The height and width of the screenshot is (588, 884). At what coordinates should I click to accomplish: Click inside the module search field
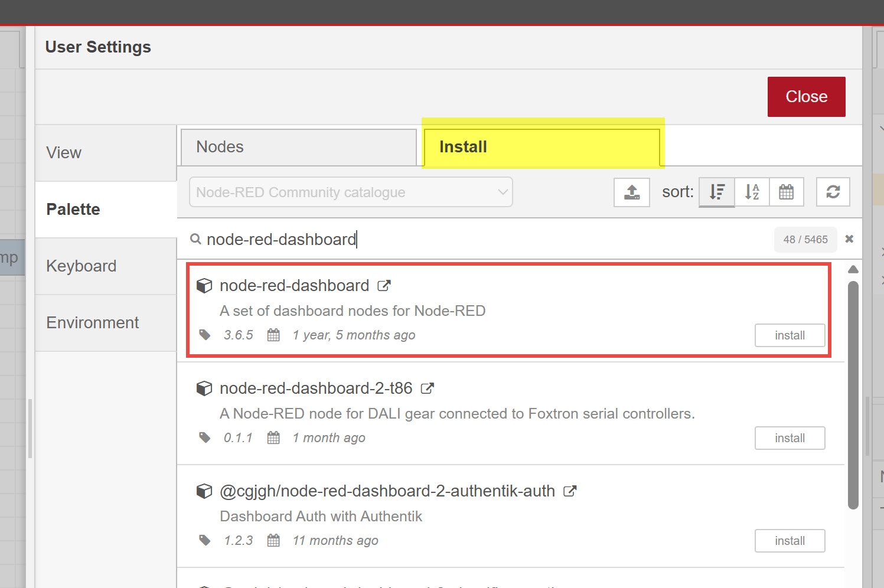click(x=413, y=239)
